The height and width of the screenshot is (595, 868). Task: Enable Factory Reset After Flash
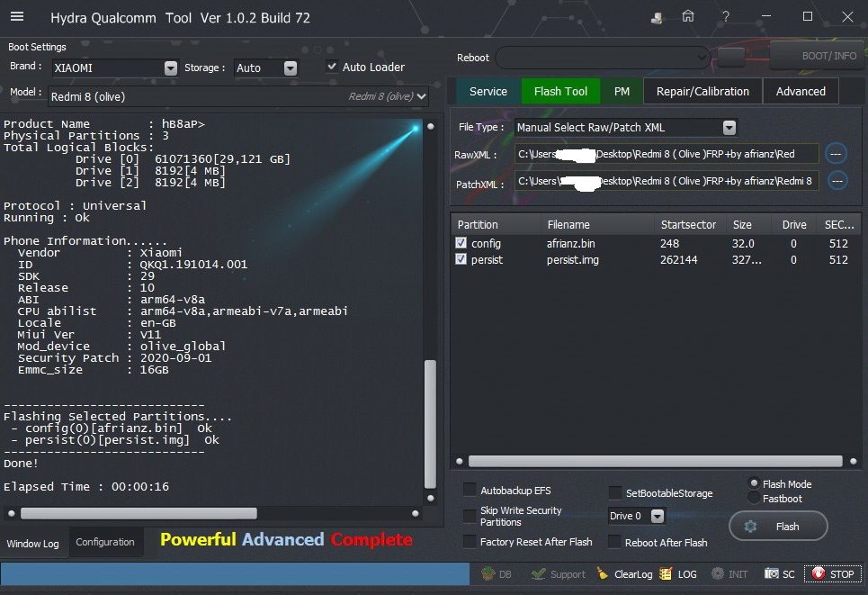coord(470,541)
